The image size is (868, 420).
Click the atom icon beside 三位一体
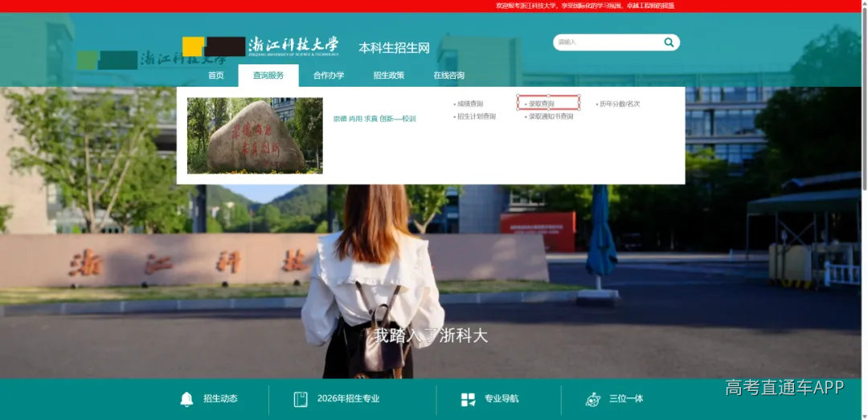[593, 399]
